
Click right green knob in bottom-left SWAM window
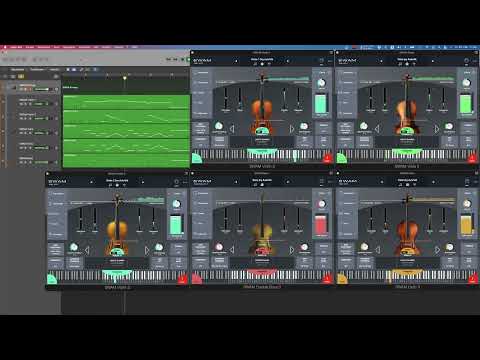159,247
